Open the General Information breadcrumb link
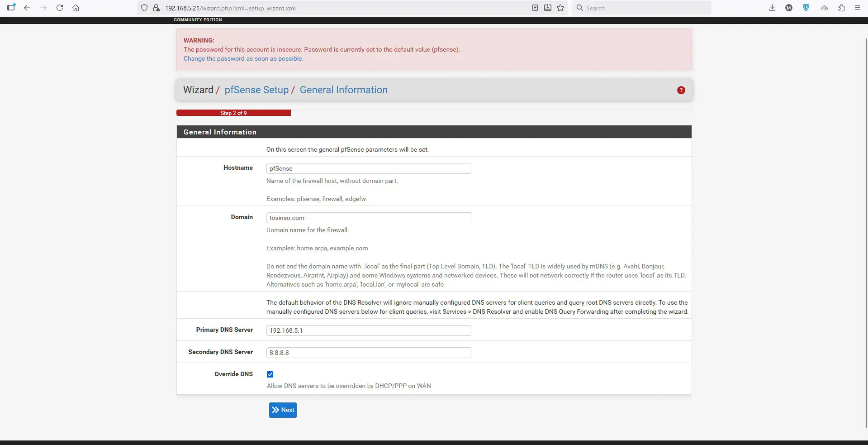This screenshot has width=868, height=445. tap(344, 90)
